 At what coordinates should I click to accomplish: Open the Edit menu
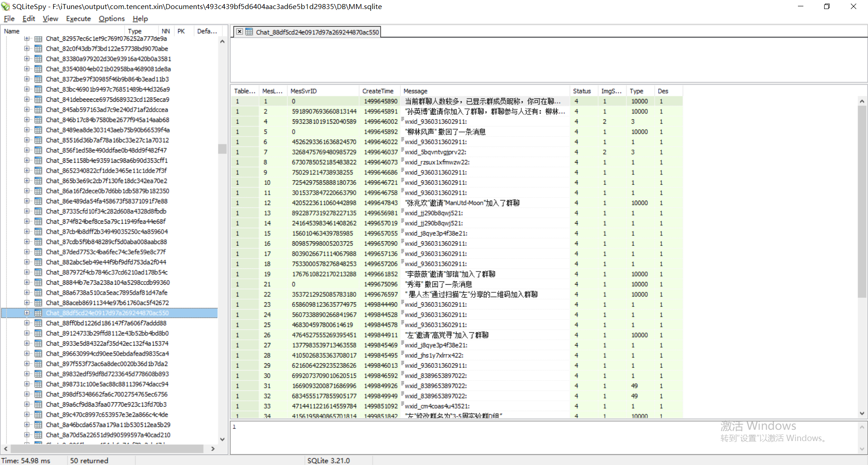pyautogui.click(x=28, y=19)
